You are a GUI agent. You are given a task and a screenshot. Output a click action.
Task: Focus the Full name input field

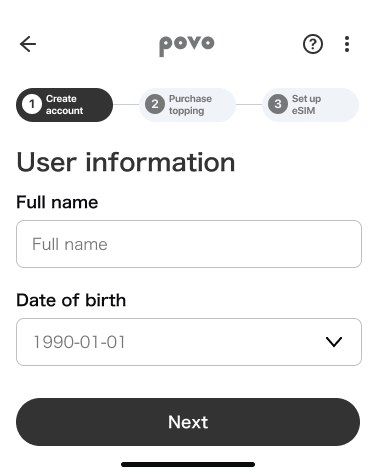click(189, 244)
